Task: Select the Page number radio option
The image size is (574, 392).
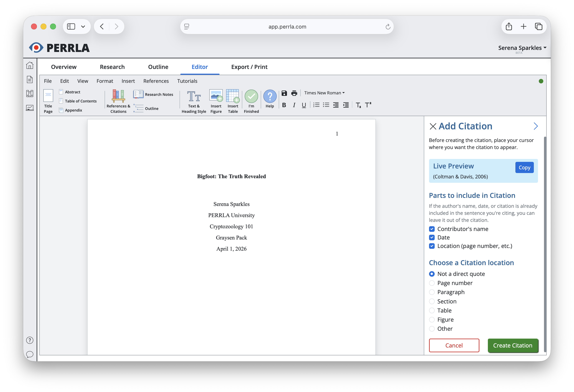Action: click(x=432, y=283)
